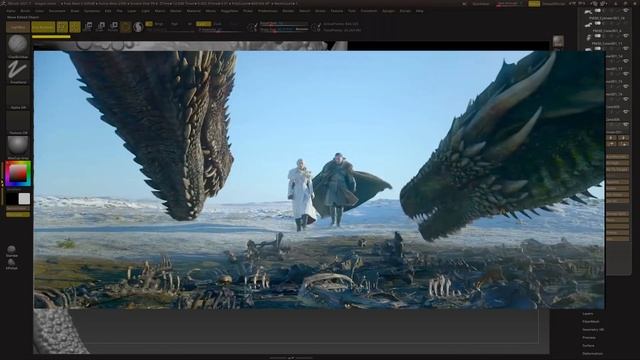Open the Help menu
Image resolution: width=640 pixels, height=360 pixels.
coord(420,11)
